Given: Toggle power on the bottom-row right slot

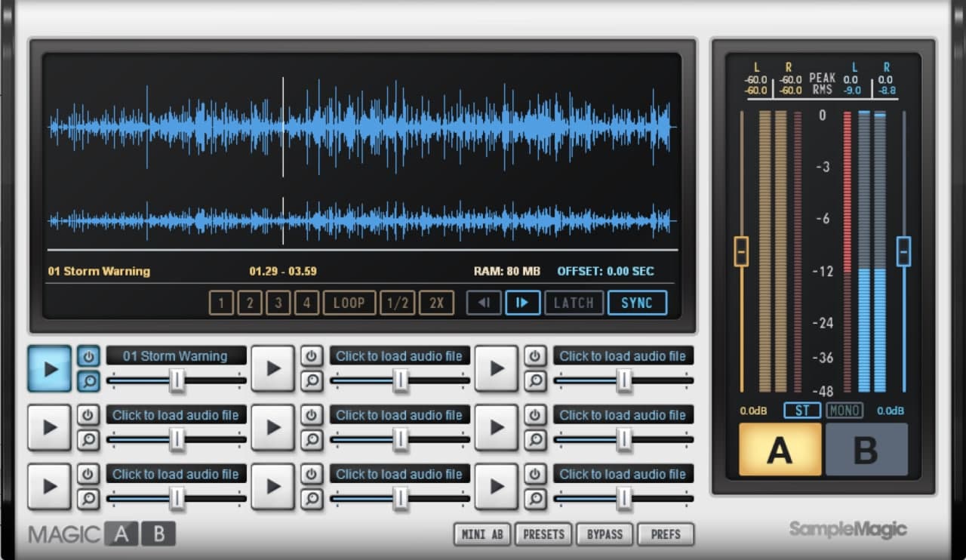Looking at the screenshot, I should click(x=535, y=474).
